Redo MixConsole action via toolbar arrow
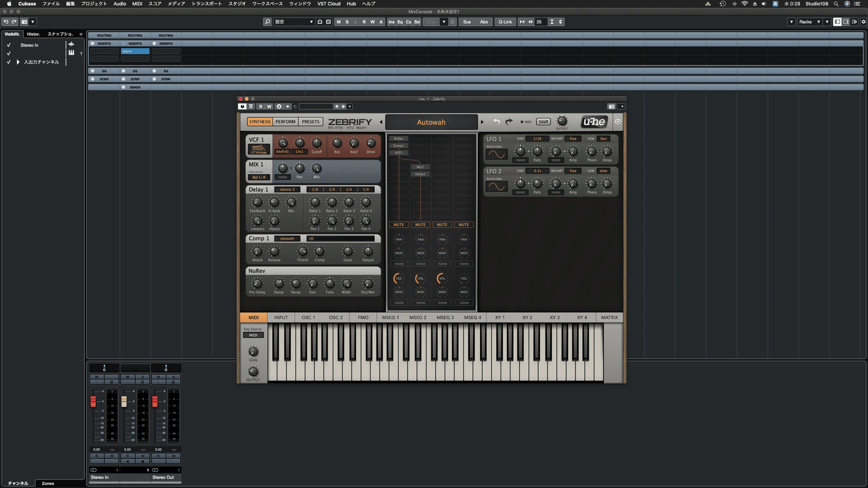This screenshot has height=488, width=868. (14, 22)
